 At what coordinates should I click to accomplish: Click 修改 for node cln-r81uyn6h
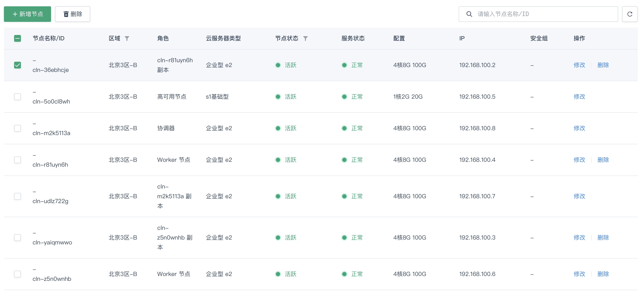point(579,160)
